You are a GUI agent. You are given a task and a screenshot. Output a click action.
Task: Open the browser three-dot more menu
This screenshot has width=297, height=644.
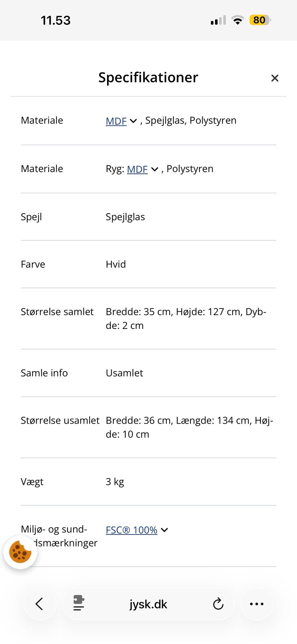[256, 604]
